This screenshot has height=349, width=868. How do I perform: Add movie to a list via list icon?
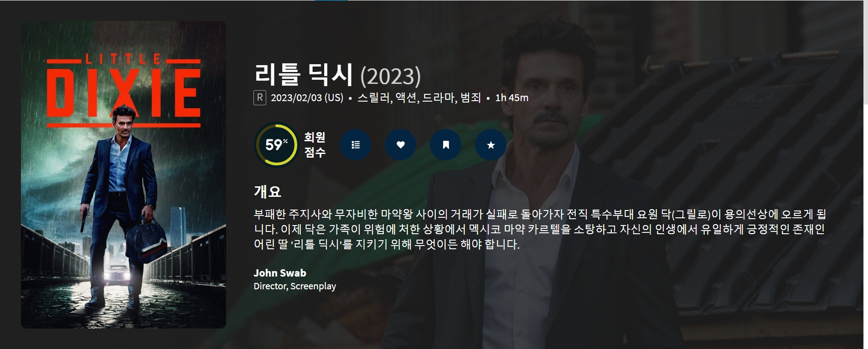pos(356,145)
